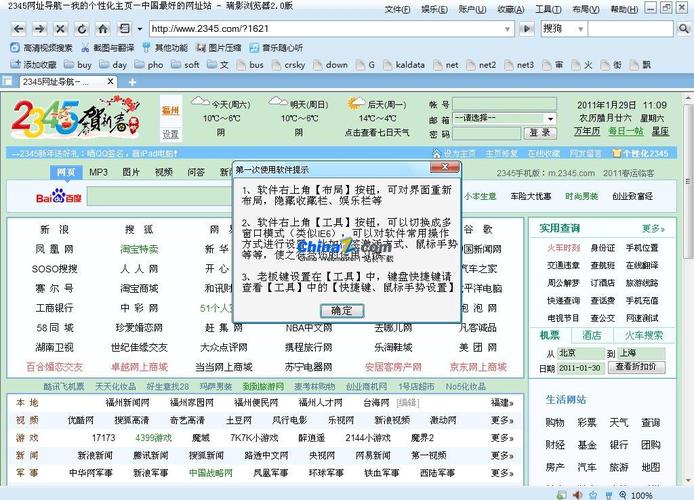This screenshot has width=694, height=500.
Task: Click the 登录 login button
Action: pyautogui.click(x=540, y=133)
